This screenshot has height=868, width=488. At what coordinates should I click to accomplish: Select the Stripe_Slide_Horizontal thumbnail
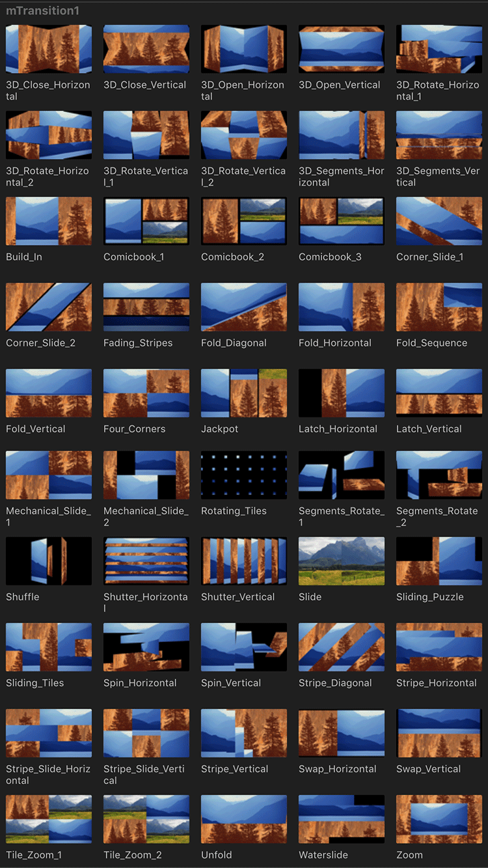tap(49, 733)
